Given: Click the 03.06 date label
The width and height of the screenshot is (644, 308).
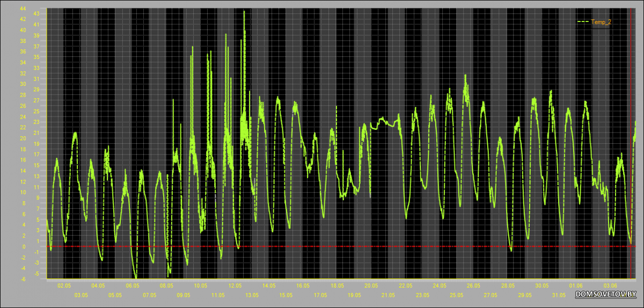Looking at the screenshot, I should tap(610, 286).
